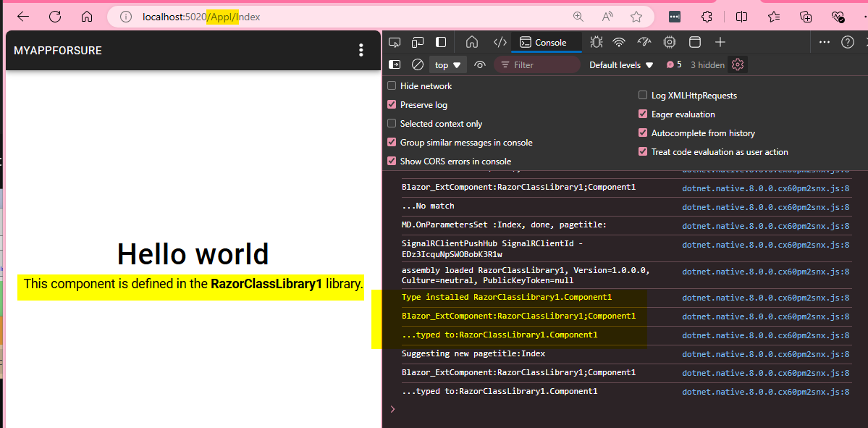Click the console settings gear icon
This screenshot has height=428, width=868.
point(738,65)
